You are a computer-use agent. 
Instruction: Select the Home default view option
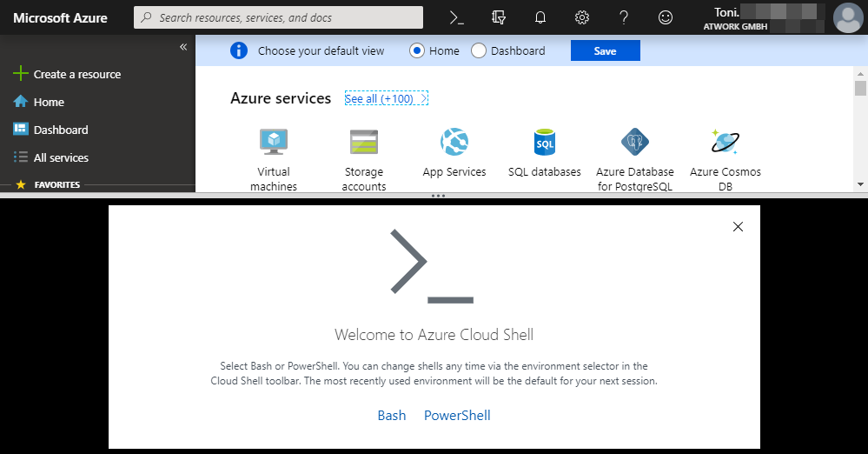tap(417, 50)
